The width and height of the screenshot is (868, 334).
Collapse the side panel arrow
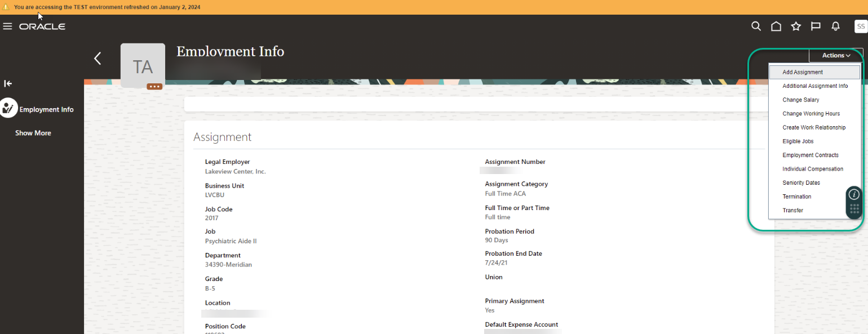8,83
